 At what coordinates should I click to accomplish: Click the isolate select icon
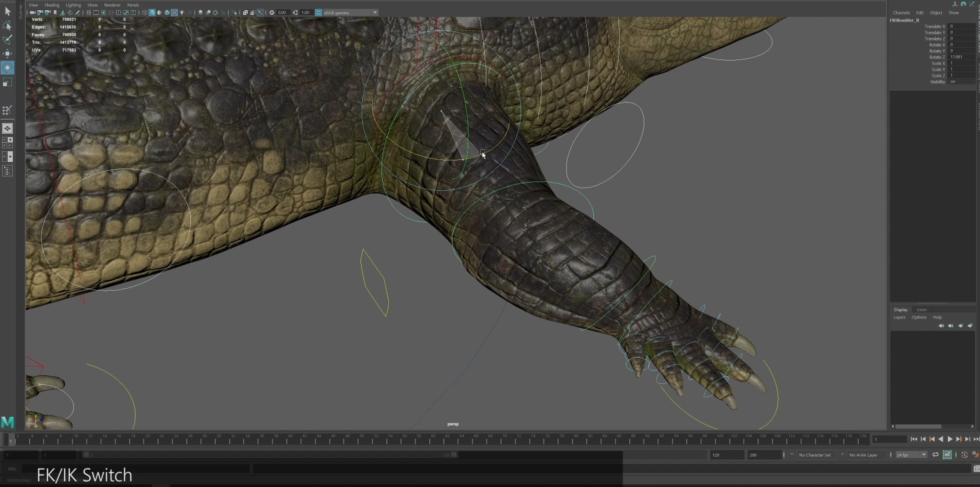tap(234, 12)
